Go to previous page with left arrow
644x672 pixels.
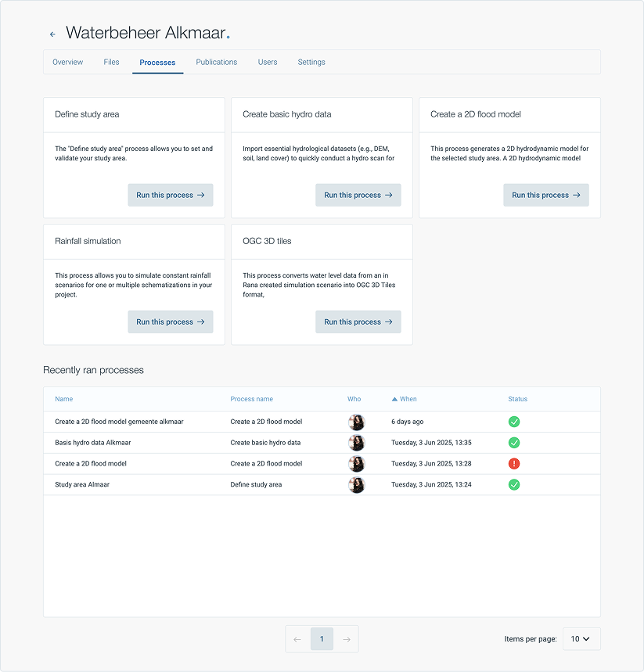tap(297, 639)
